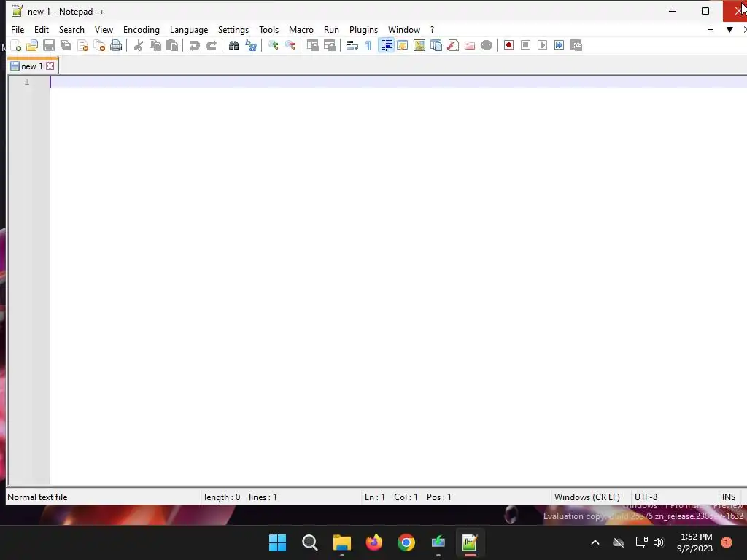
Task: Redo action via toolbar
Action: [211, 45]
